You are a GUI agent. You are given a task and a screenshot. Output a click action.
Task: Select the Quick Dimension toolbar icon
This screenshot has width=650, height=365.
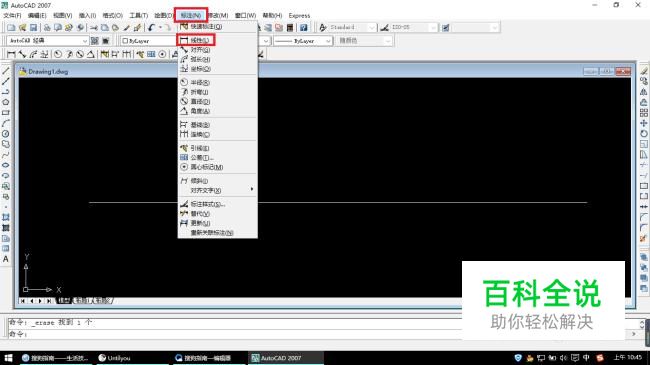click(x=104, y=54)
